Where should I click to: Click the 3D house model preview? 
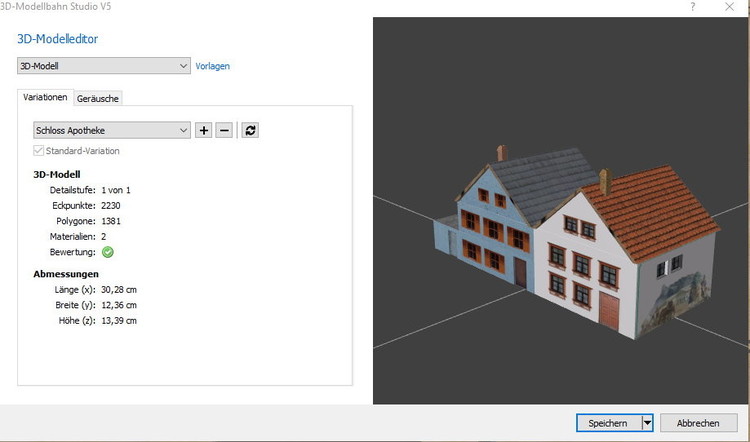pyautogui.click(x=576, y=242)
